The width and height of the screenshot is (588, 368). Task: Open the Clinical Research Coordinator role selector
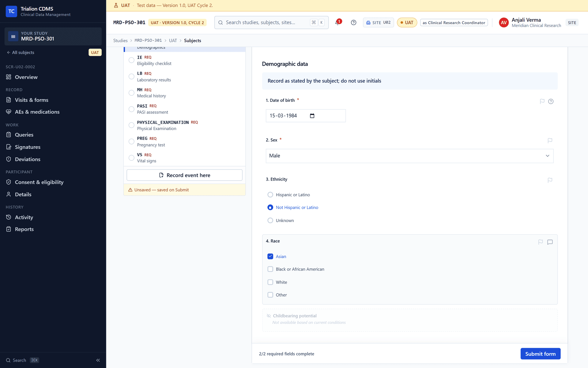point(454,23)
